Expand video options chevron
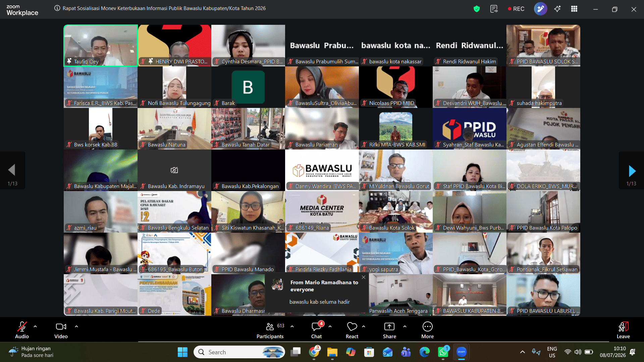 [x=76, y=326]
